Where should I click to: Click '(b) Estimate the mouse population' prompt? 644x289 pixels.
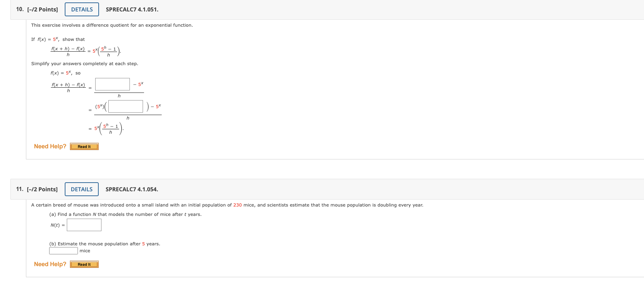[105, 244]
